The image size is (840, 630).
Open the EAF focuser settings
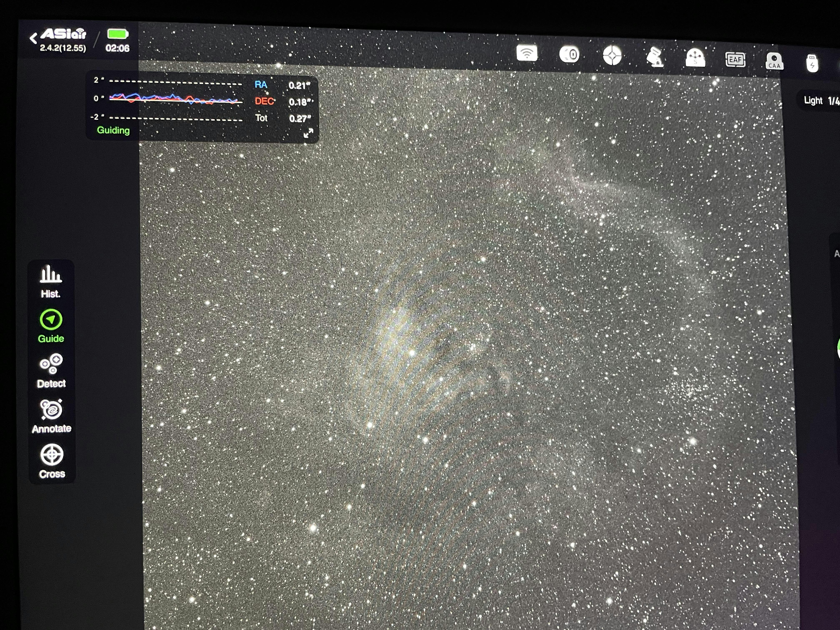point(735,60)
